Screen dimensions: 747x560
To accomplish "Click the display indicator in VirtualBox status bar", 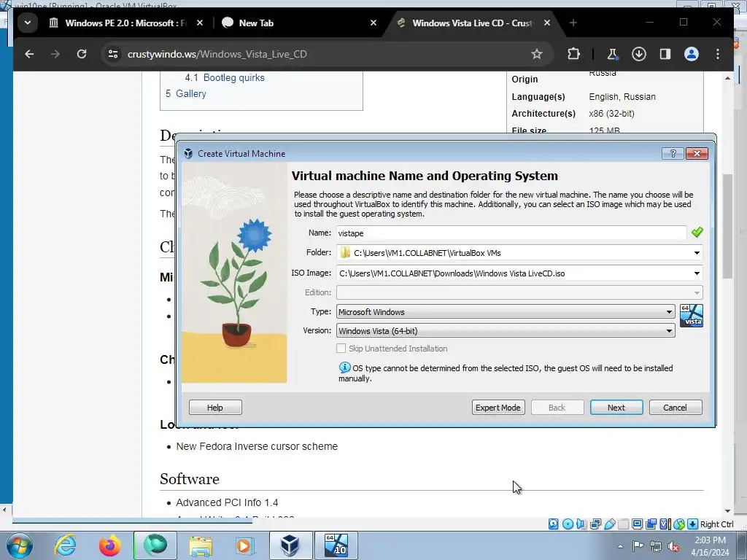I will (x=637, y=524).
